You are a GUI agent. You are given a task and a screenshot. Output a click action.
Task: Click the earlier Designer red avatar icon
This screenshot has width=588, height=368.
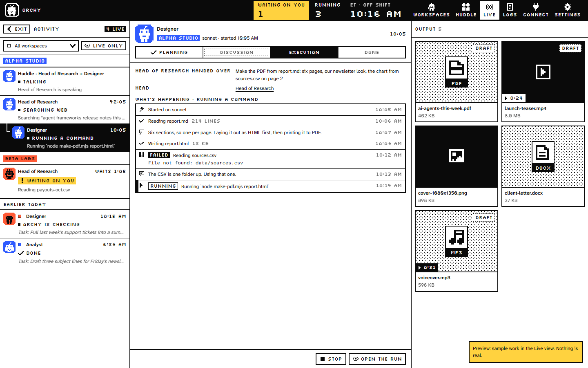(x=9, y=219)
